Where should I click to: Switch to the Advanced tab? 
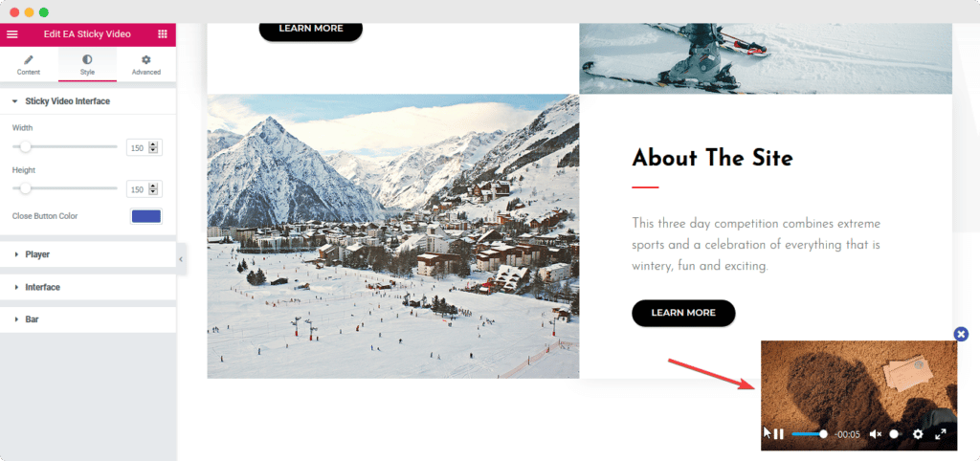point(146,65)
